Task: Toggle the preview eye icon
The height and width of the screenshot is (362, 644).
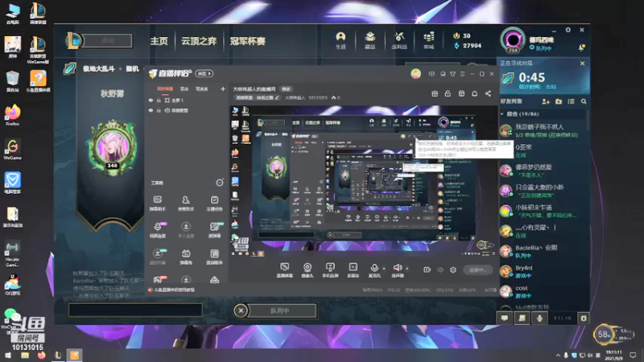Action: pyautogui.click(x=440, y=269)
